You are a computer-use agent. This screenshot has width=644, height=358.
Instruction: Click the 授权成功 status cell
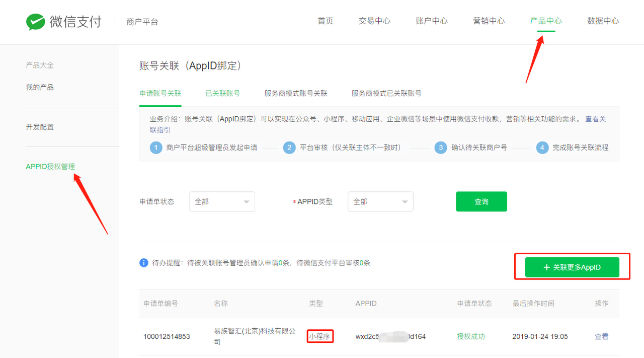[470, 336]
